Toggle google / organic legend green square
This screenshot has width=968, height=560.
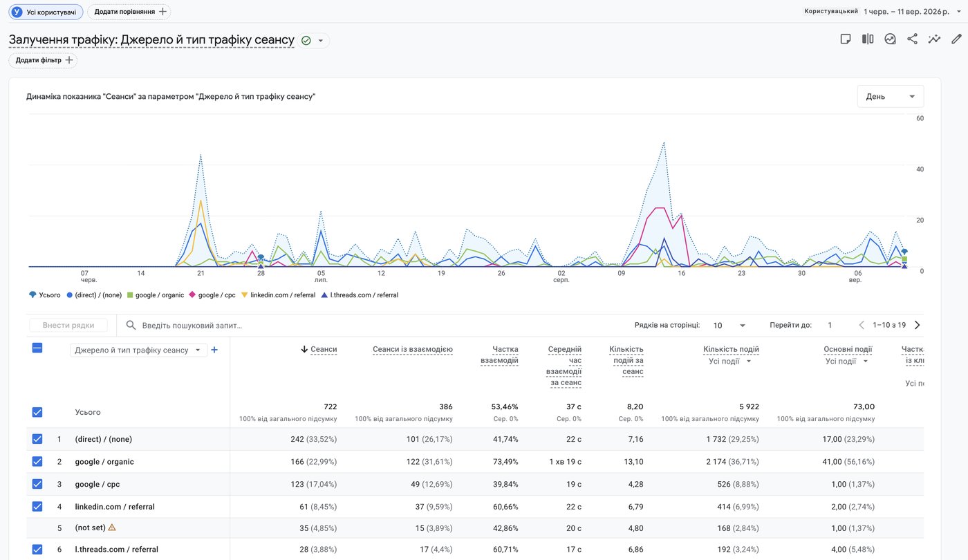coord(130,295)
